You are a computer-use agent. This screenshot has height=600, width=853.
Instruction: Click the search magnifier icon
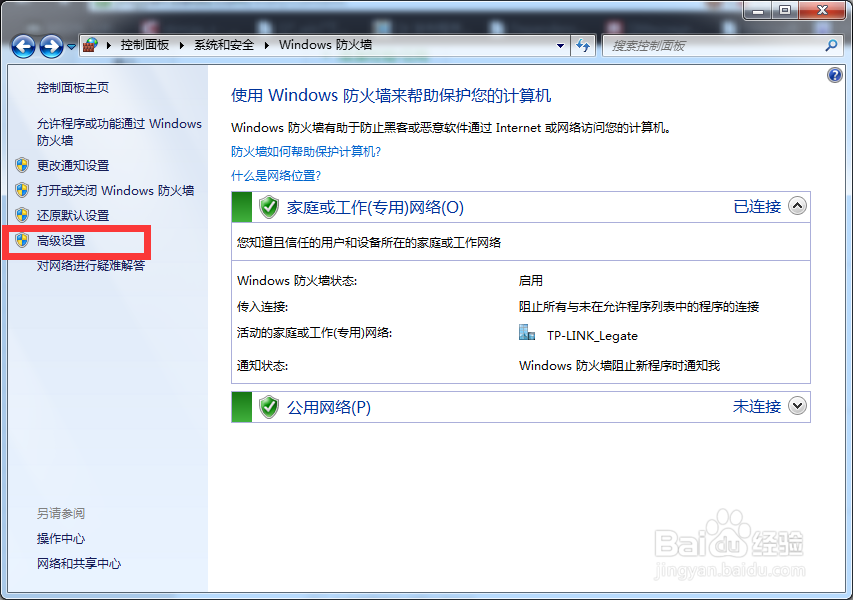831,46
